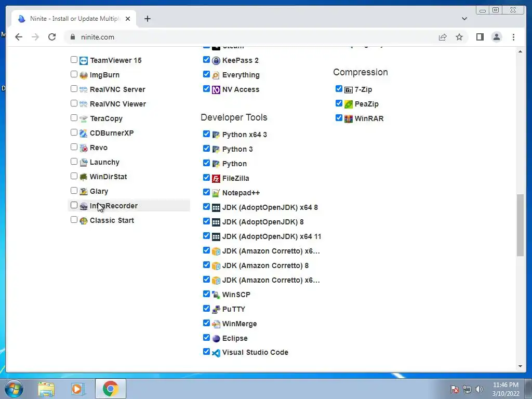Click the KeePass 2 lock icon
The image size is (532, 399).
(216, 61)
